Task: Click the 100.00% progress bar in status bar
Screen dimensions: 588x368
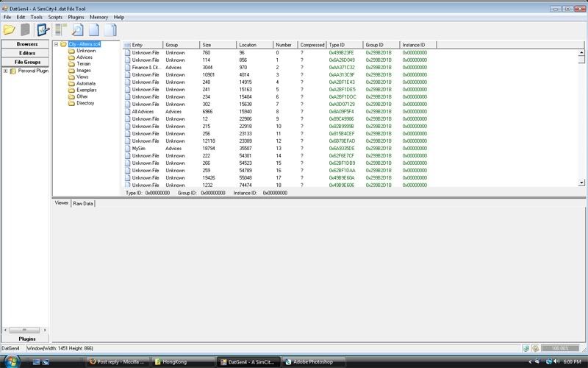Action: coord(560,348)
